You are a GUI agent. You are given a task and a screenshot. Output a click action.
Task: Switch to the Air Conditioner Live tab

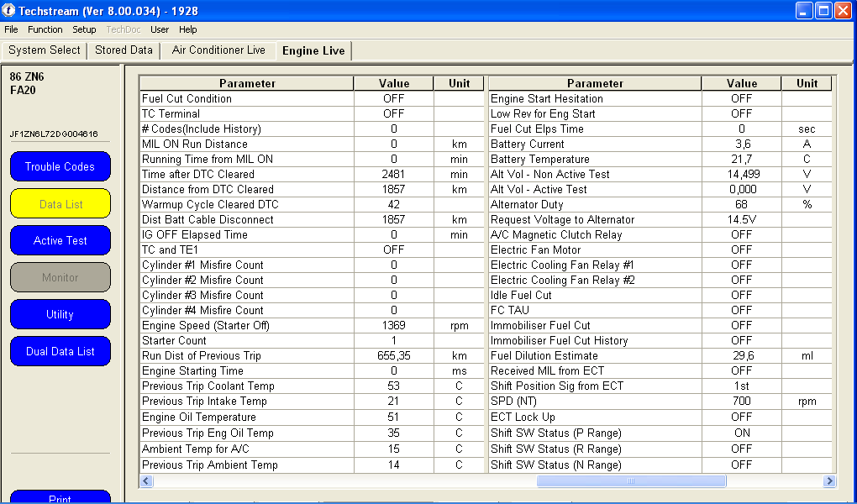[x=218, y=50]
